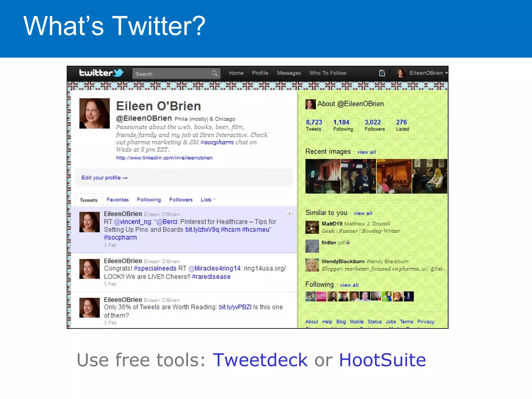Go to Home in the top navigation
The image size is (532, 399).
[x=236, y=73]
